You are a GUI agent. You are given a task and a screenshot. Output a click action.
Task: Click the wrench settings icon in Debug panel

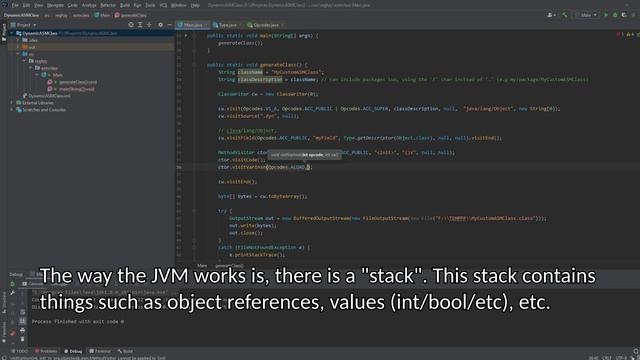tap(12, 293)
